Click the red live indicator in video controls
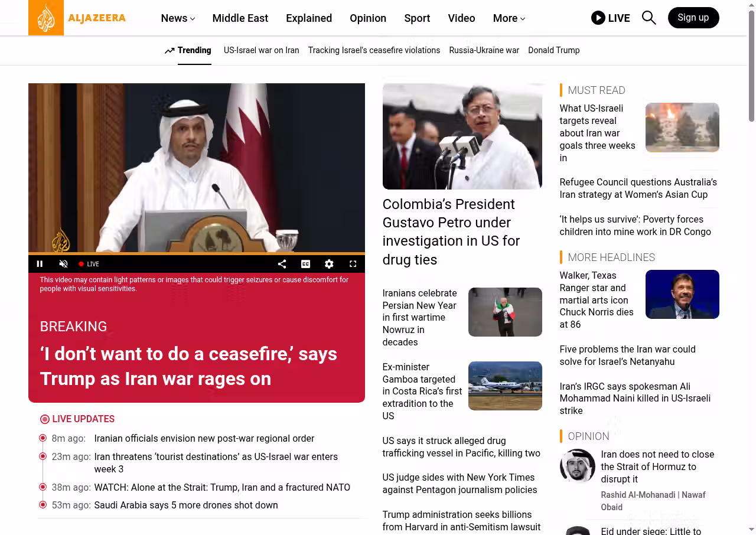The width and height of the screenshot is (756, 535). tap(82, 264)
